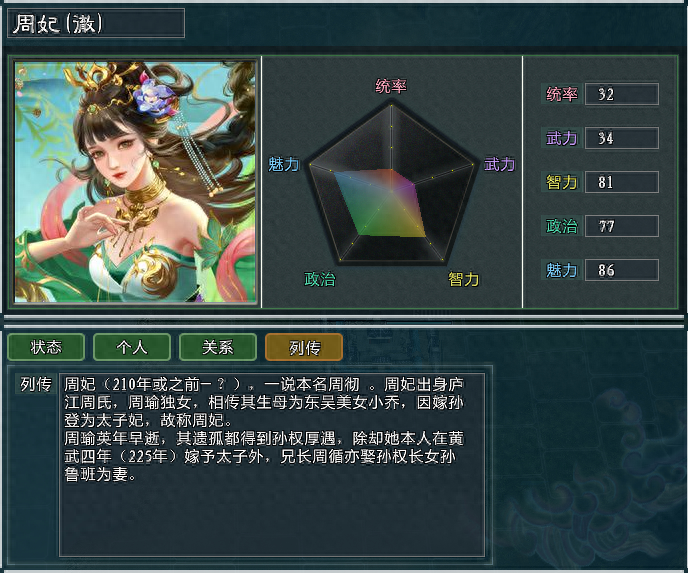Click the 魅力 value field showing 86
688x573 pixels.
(x=622, y=270)
